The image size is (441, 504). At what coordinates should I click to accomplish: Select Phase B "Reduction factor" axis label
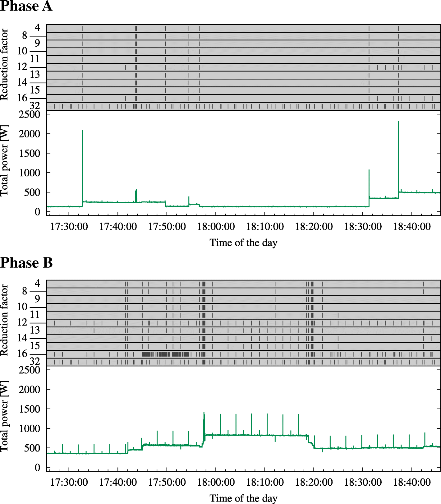coord(4,320)
